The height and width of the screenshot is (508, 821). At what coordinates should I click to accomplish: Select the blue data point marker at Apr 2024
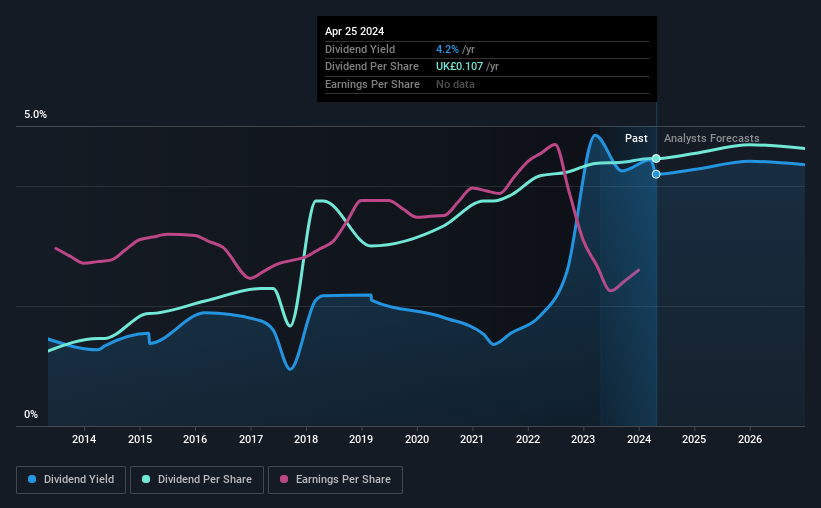pos(656,174)
